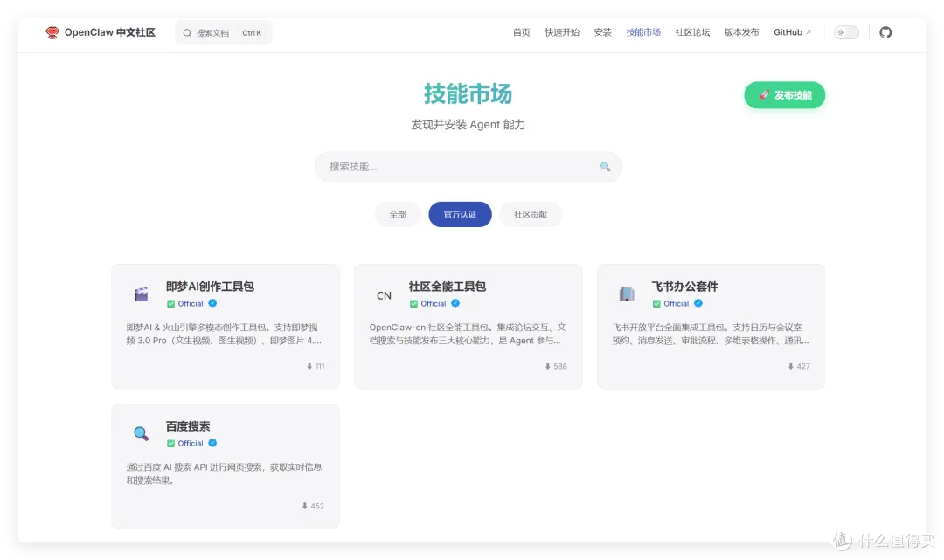
Task: Click the clapperboard icon of 即梦AI创作工具包
Action: tap(142, 294)
